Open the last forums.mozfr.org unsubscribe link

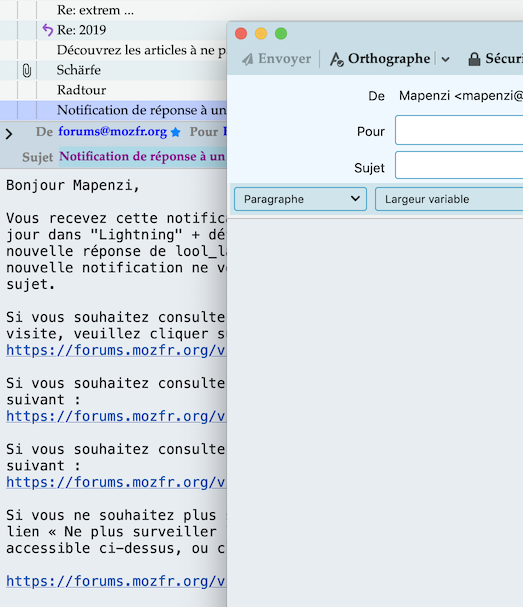coord(116,581)
